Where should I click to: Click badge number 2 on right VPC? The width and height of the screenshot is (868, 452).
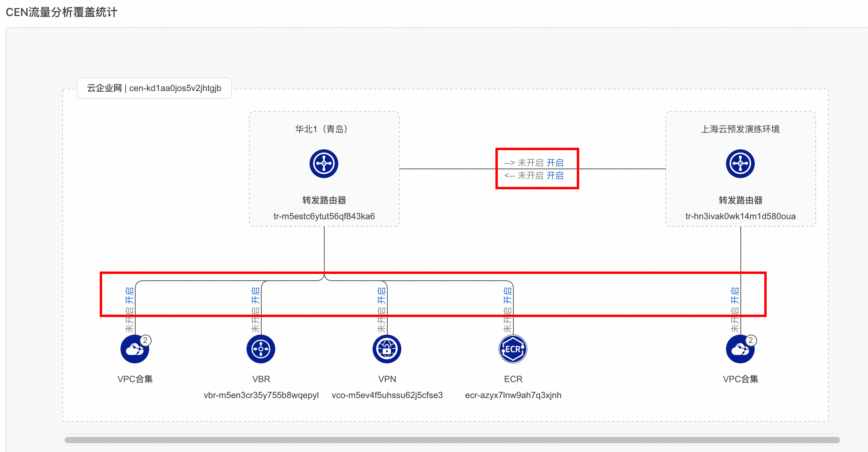click(x=751, y=341)
